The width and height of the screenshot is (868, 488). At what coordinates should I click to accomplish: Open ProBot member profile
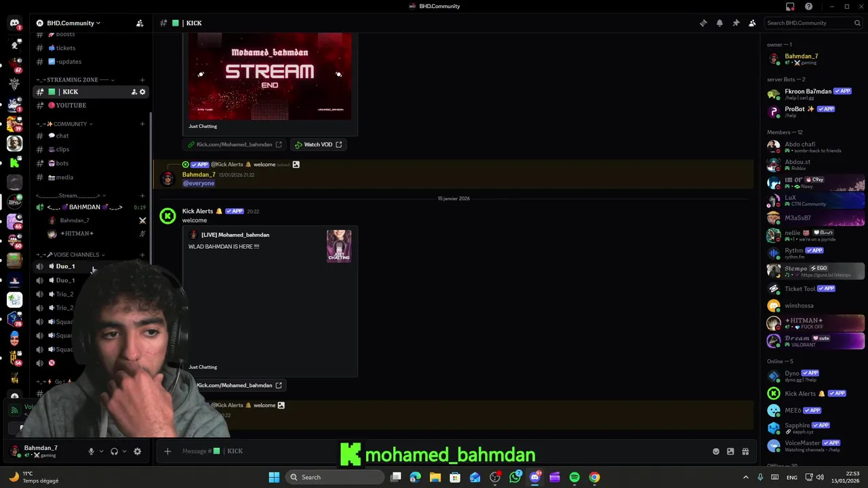pyautogui.click(x=814, y=112)
